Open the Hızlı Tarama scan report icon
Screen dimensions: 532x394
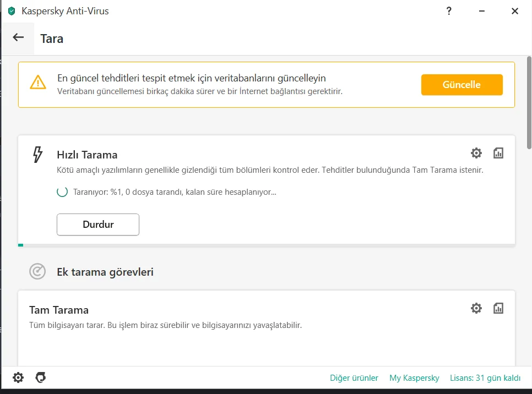click(x=498, y=154)
